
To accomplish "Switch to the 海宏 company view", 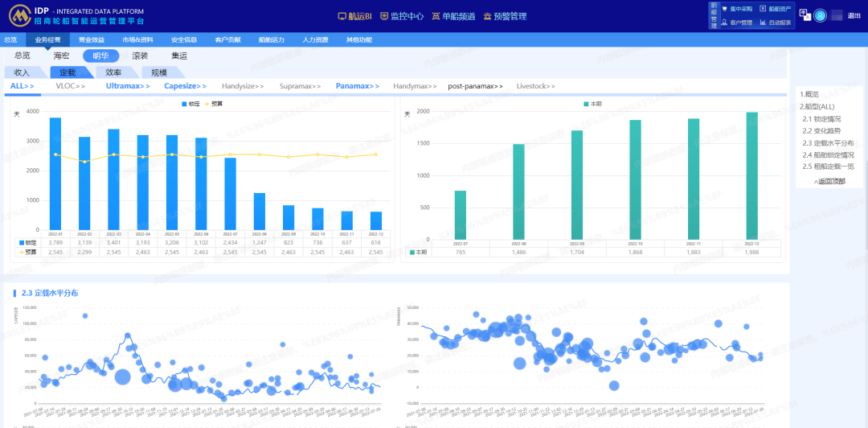I will pos(61,56).
